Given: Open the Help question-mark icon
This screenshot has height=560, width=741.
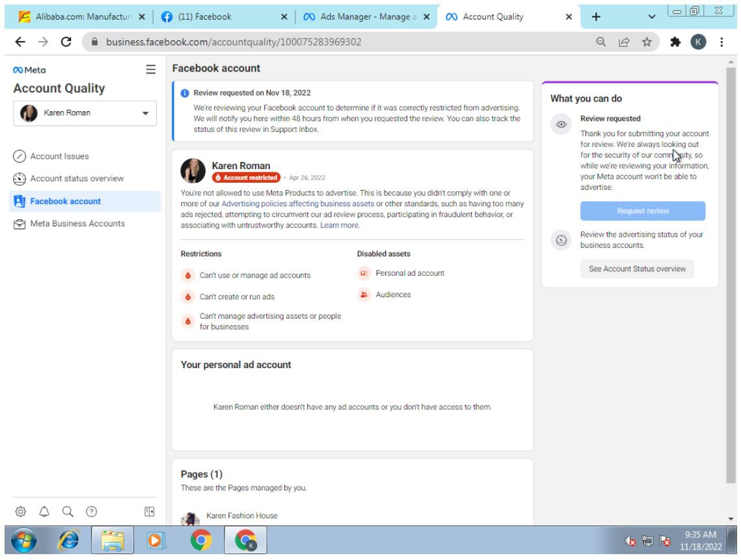Looking at the screenshot, I should click(x=91, y=511).
